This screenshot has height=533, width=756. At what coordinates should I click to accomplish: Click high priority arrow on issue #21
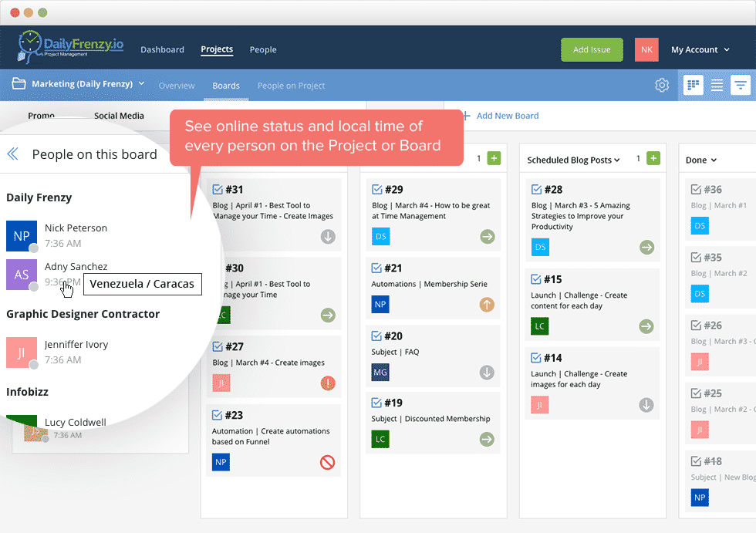487,305
